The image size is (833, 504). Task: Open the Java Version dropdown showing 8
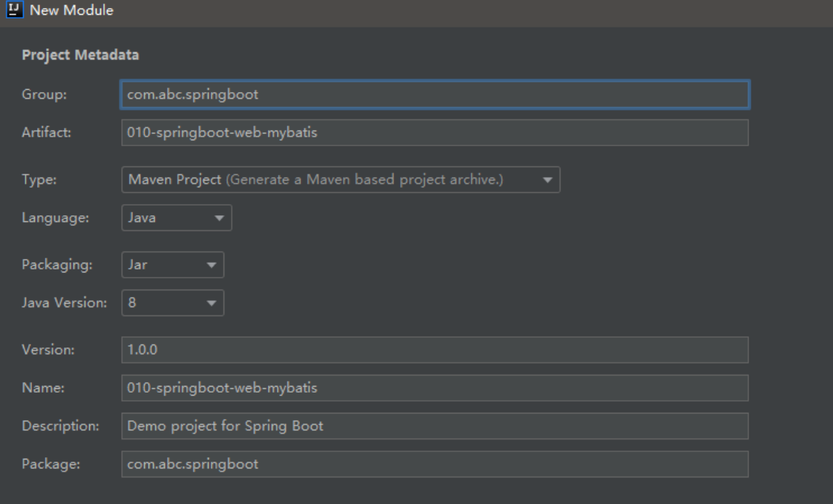173,303
